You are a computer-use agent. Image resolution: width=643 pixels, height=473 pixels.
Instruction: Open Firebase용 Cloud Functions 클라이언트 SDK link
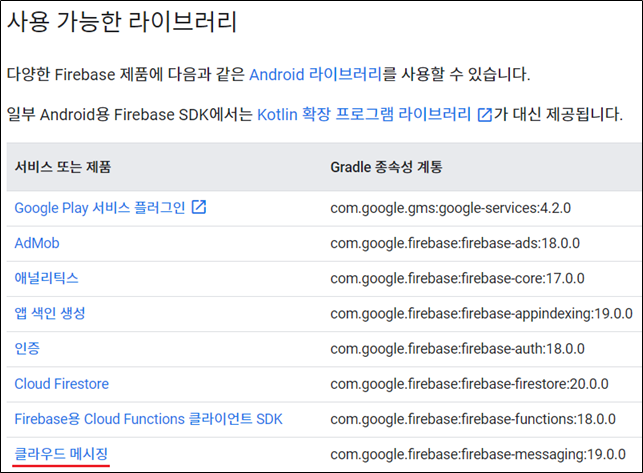point(148,419)
